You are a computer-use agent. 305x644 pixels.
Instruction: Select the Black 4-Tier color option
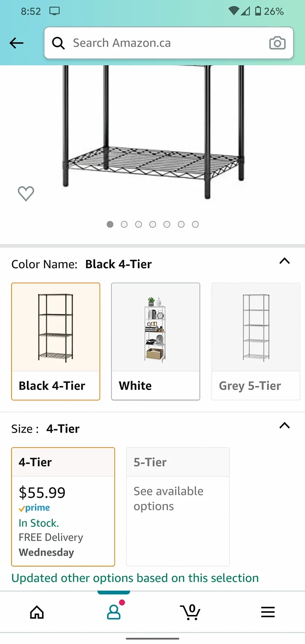pos(56,341)
